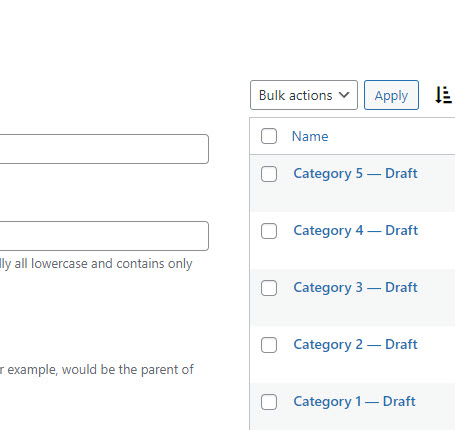Enable the checkbox for Category 1 — Draft

click(x=269, y=402)
